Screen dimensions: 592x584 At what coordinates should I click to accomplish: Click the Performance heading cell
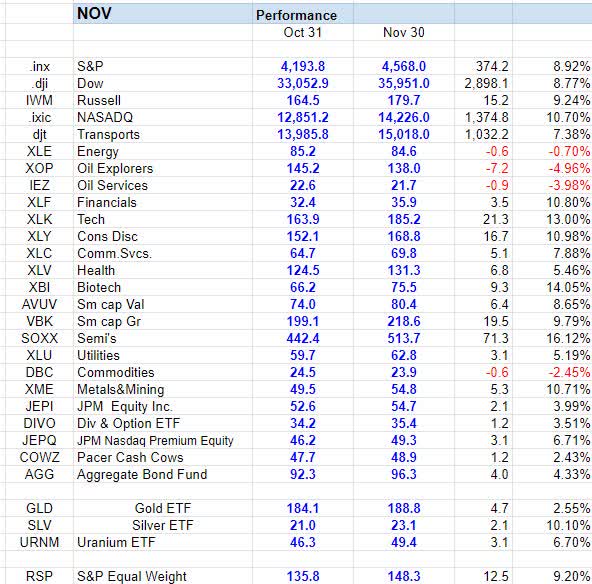pos(296,15)
